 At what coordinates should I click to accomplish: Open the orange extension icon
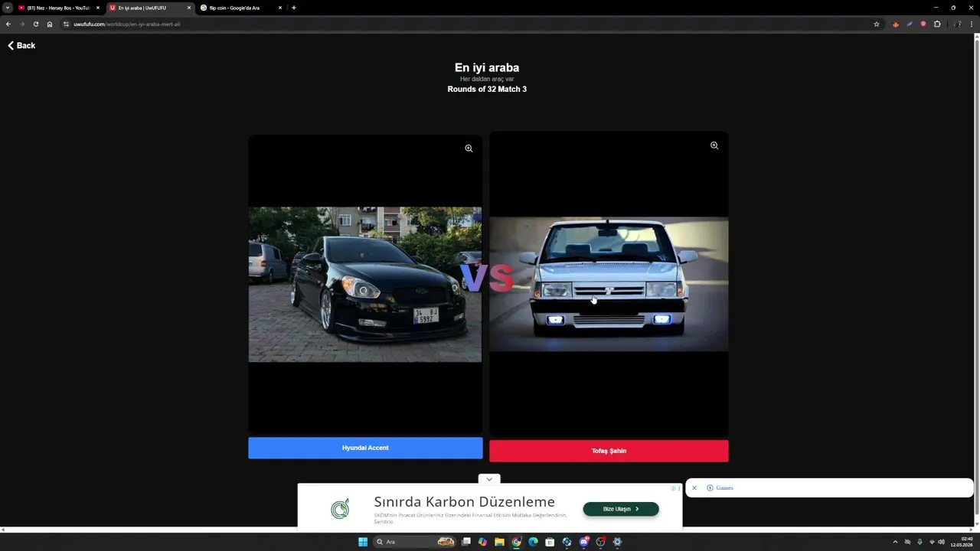tap(896, 24)
